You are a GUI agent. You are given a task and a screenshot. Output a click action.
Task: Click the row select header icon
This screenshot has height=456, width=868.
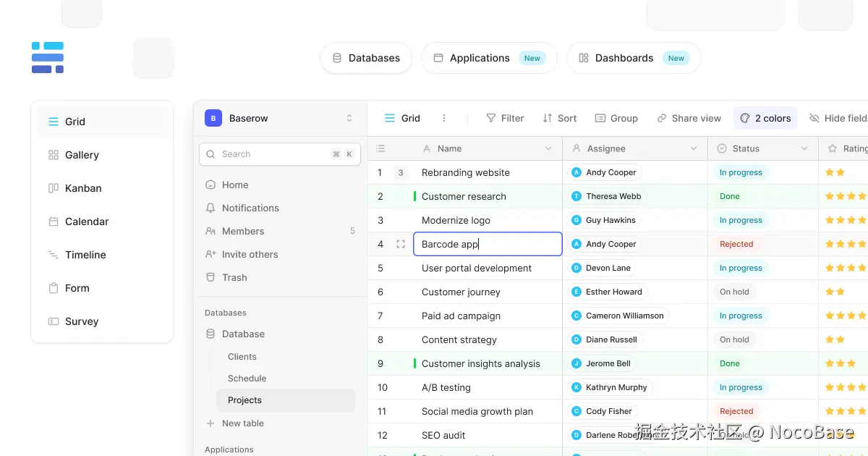[380, 149]
